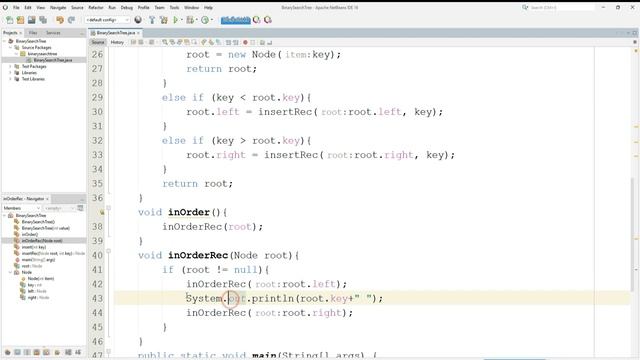Select right : Node field in Navigator

click(x=38, y=298)
